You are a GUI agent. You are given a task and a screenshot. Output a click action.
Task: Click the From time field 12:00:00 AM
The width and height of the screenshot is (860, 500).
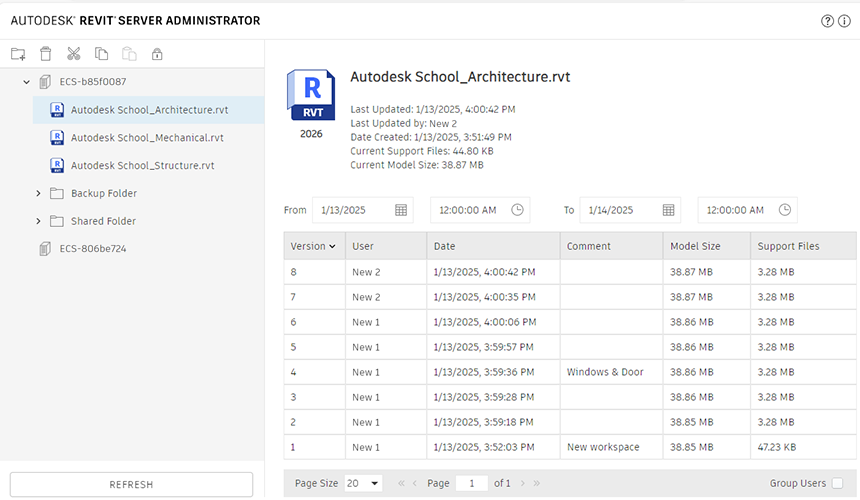[x=480, y=210]
